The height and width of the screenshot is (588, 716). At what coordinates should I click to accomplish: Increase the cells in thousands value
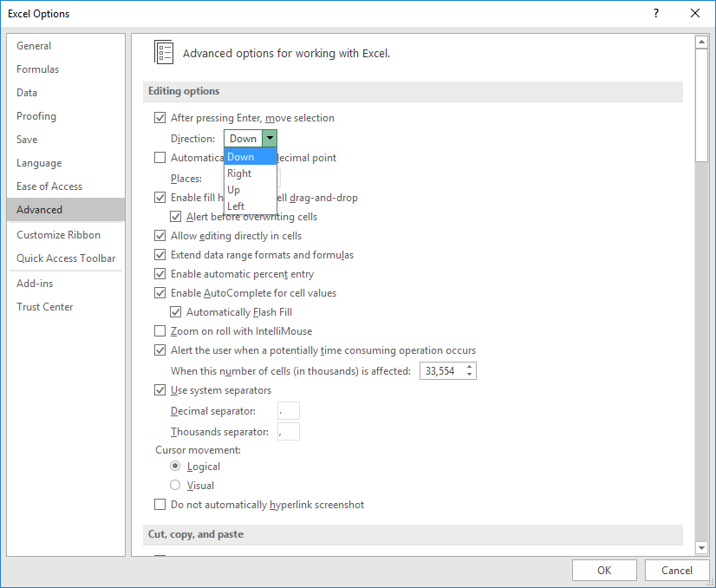pyautogui.click(x=470, y=367)
